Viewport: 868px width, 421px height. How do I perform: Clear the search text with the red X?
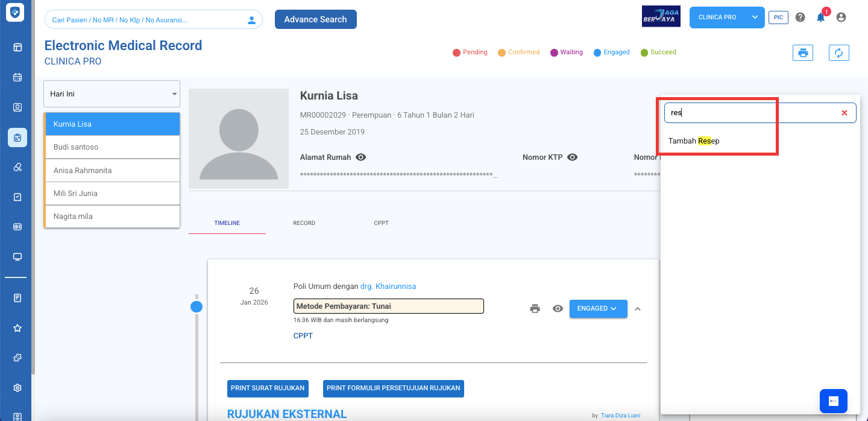(x=844, y=113)
